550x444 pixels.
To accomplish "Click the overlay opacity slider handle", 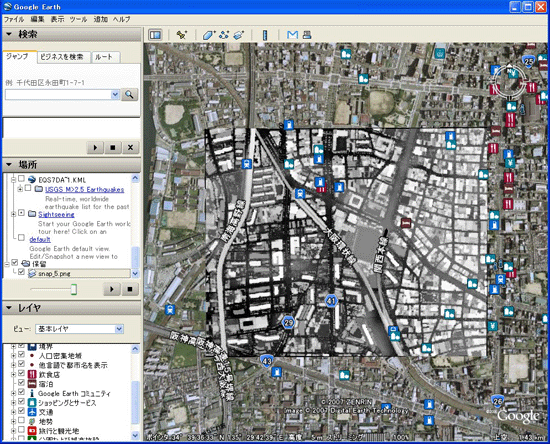I will click(74, 289).
